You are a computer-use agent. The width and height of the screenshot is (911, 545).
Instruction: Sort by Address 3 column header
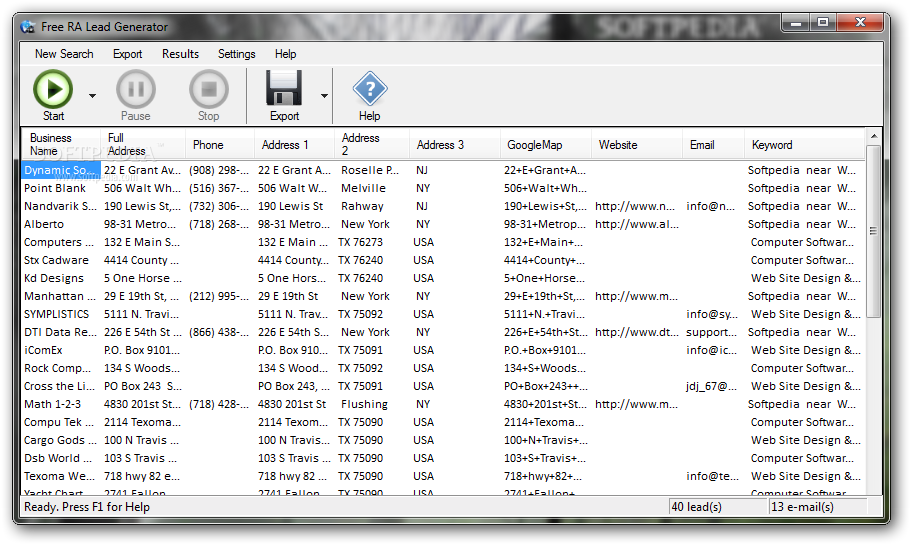[455, 144]
